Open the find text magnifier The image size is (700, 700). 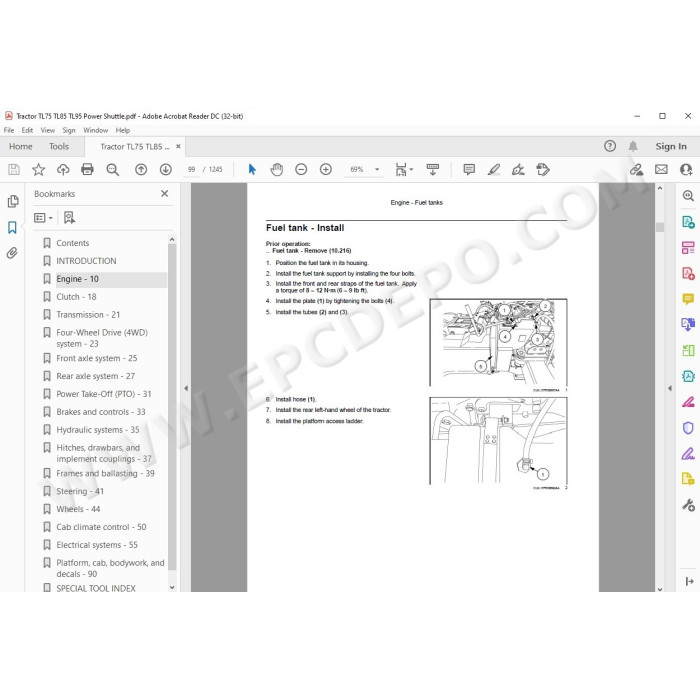pyautogui.click(x=112, y=170)
